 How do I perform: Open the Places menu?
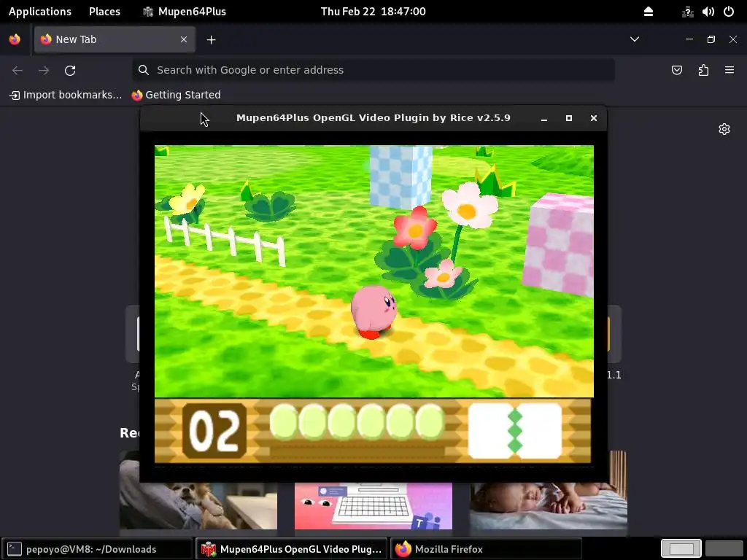[x=104, y=12]
